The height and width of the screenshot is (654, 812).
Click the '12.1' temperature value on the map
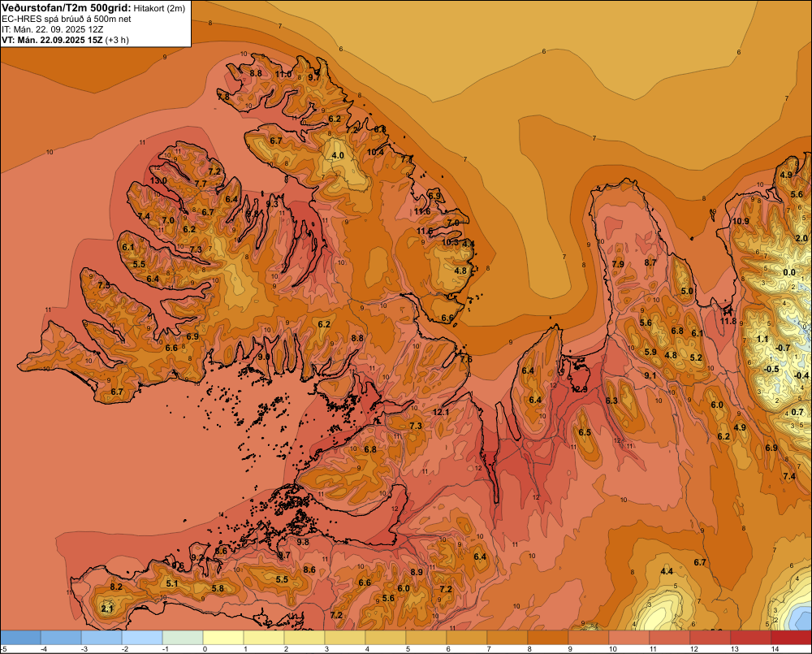[x=441, y=412]
